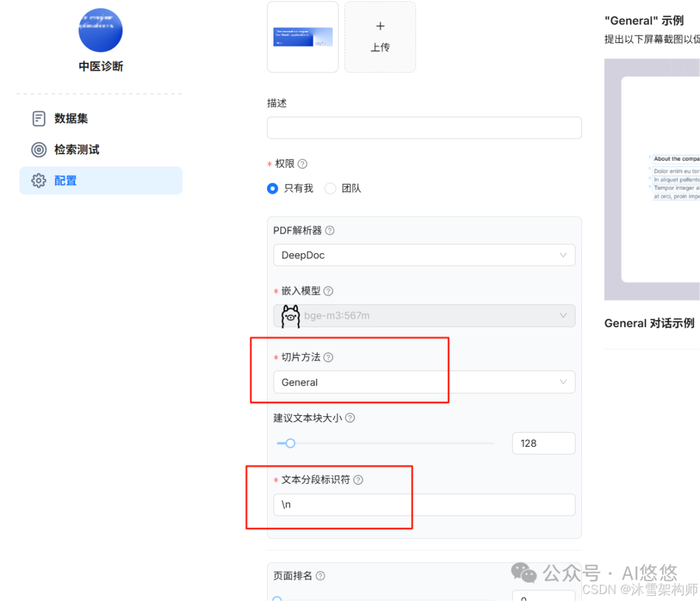Click the chevron arrow of General dropdown

click(563, 382)
